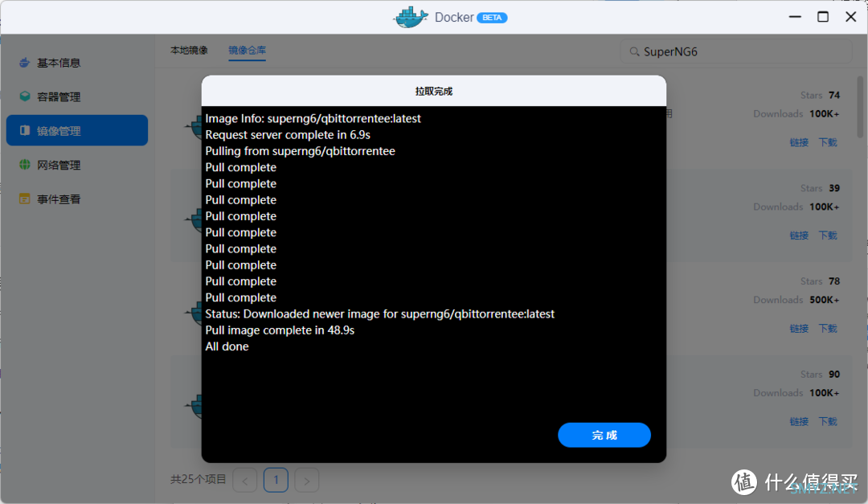Click 'Image Info: superng6/qbittorrentee:latest' line
Image resolution: width=868 pixels, height=504 pixels.
click(x=313, y=118)
